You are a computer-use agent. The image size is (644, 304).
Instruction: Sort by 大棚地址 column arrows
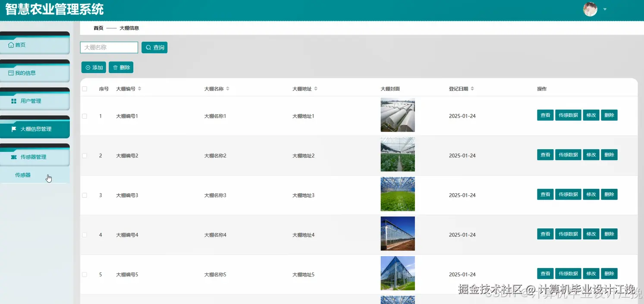click(315, 89)
